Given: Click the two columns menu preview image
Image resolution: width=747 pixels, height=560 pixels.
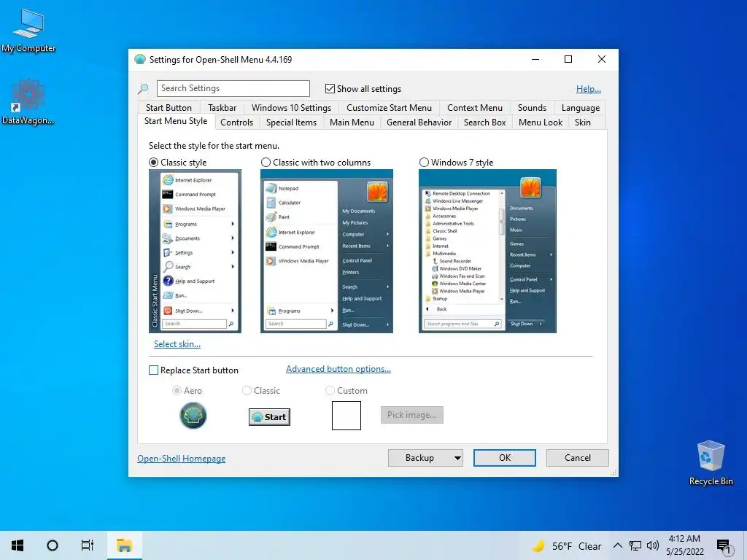Looking at the screenshot, I should 327,252.
